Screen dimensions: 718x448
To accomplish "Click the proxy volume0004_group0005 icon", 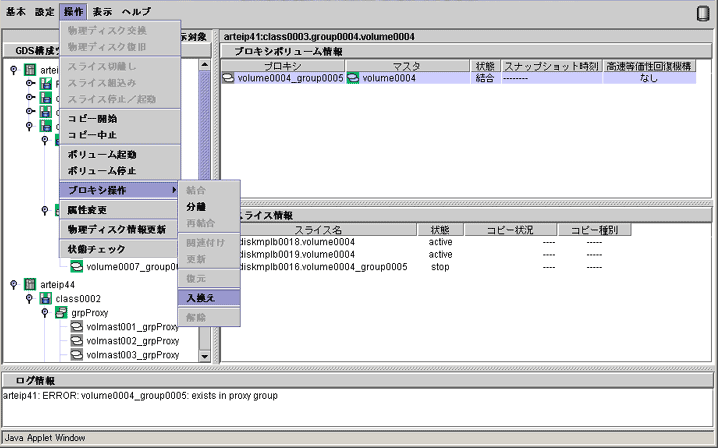I will click(x=229, y=78).
